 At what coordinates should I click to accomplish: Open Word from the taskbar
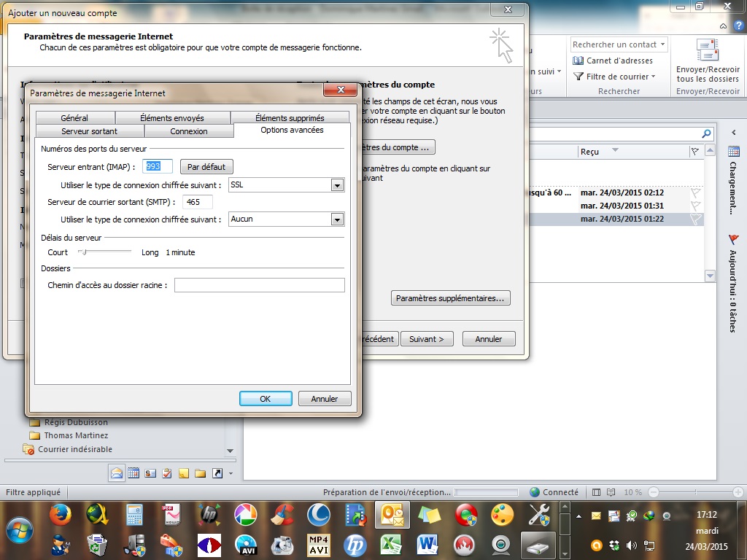427,545
